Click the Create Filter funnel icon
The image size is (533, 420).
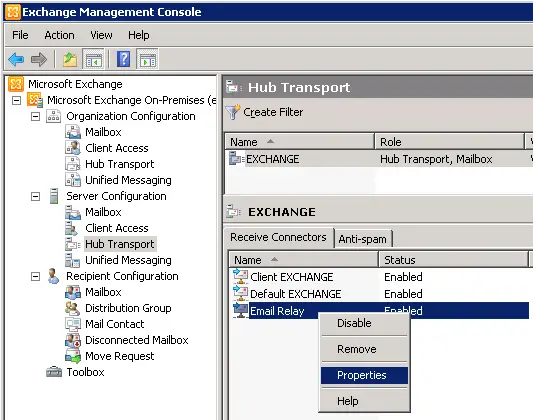click(x=233, y=112)
